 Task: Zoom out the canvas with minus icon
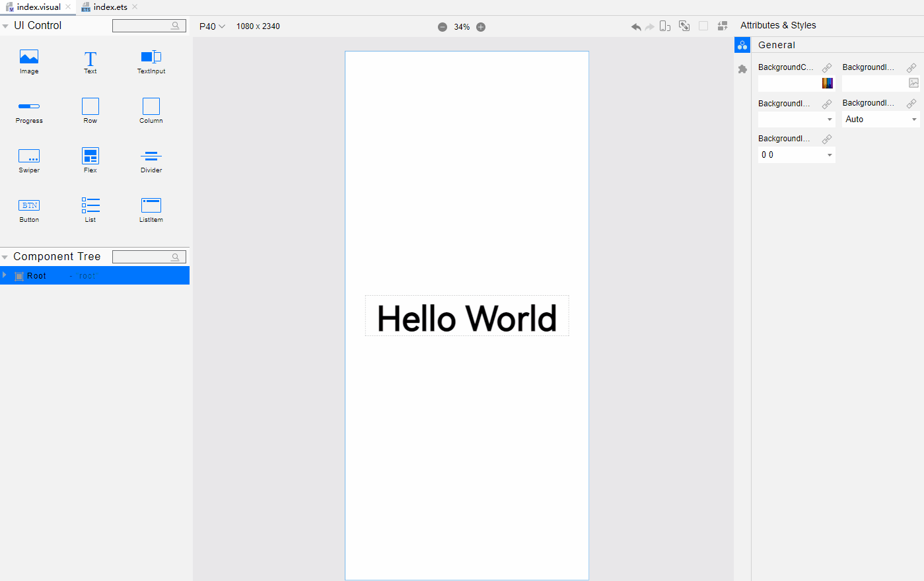[x=443, y=27]
